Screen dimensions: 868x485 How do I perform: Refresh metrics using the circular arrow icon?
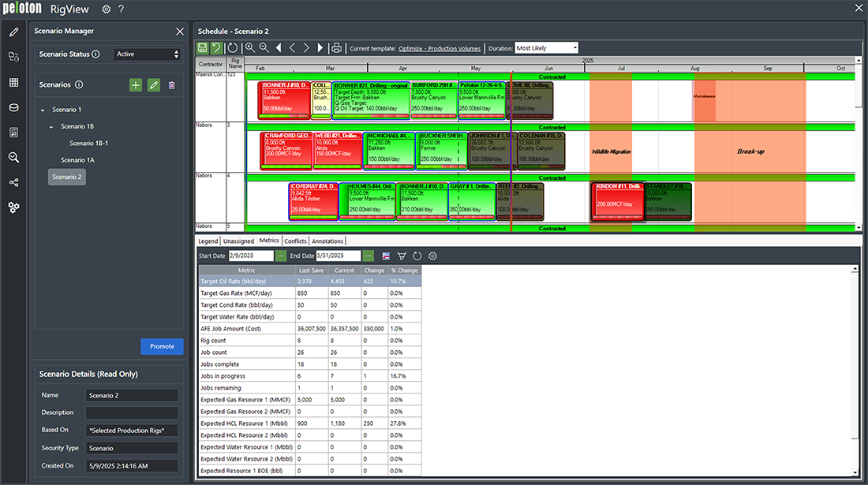pyautogui.click(x=417, y=256)
